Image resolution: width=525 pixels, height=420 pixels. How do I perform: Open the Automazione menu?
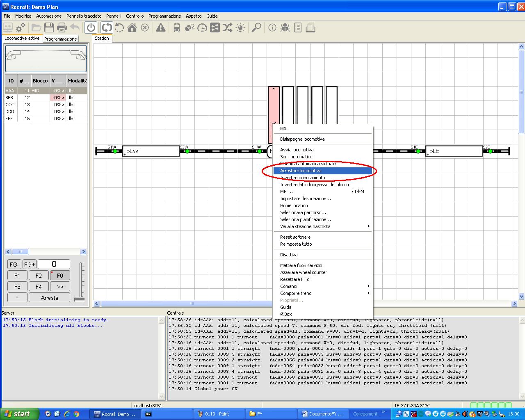[49, 16]
